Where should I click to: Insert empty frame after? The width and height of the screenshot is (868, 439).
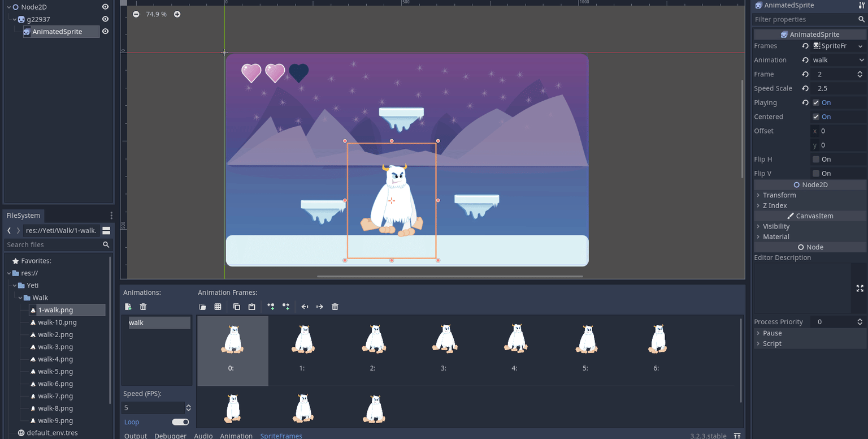[x=286, y=307]
